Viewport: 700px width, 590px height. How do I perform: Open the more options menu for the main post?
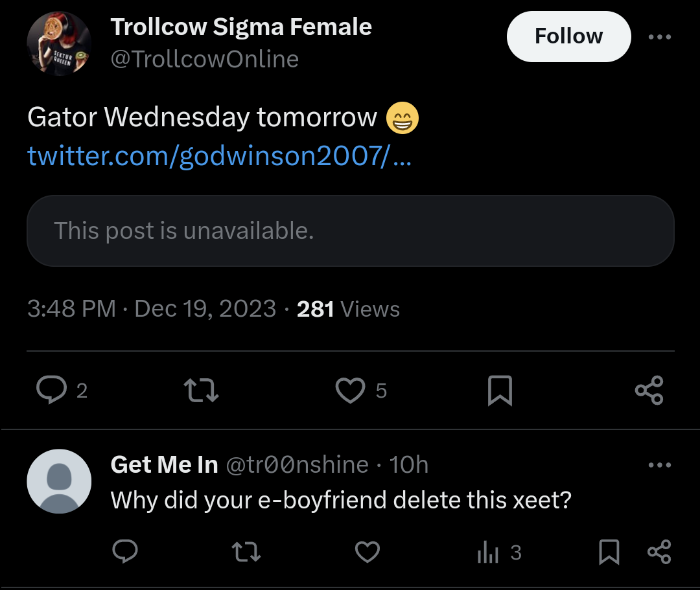pos(660,37)
